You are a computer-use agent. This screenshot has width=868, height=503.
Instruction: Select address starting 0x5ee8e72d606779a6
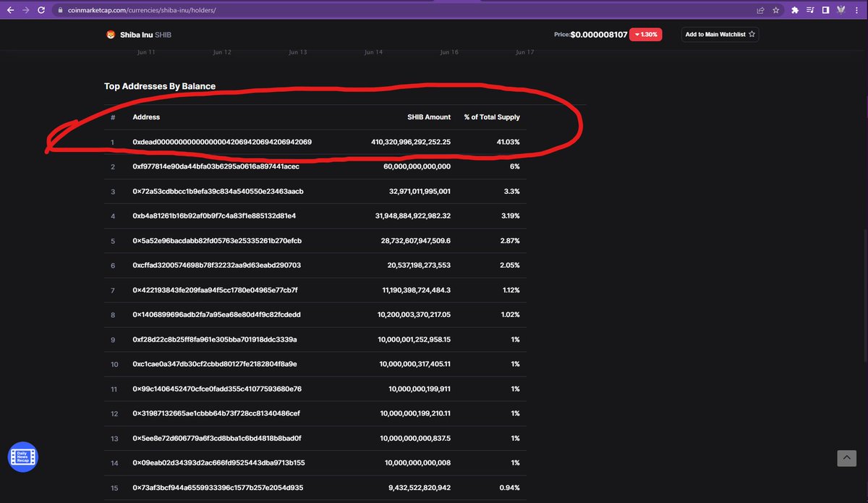click(218, 439)
